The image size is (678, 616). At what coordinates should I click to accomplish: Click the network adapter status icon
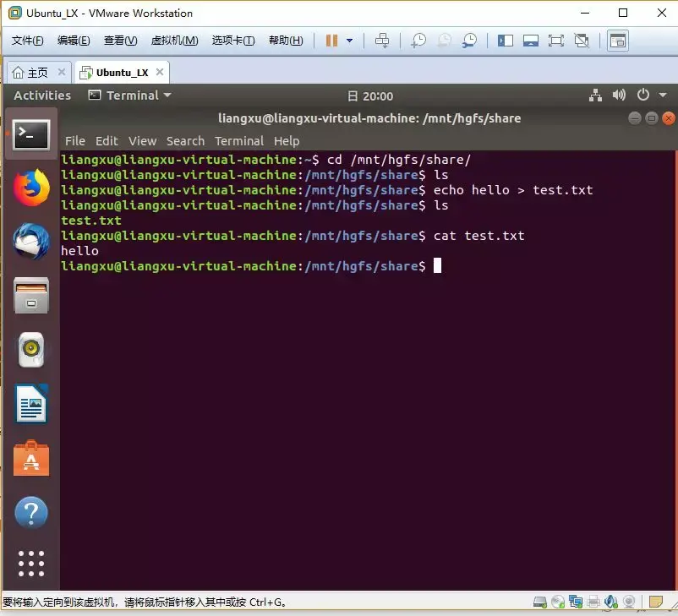coord(576,602)
